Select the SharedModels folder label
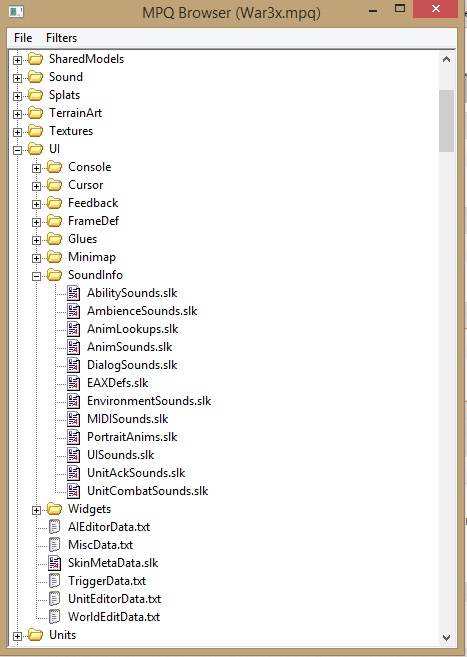Image resolution: width=467 pixels, height=657 pixels. (86, 59)
